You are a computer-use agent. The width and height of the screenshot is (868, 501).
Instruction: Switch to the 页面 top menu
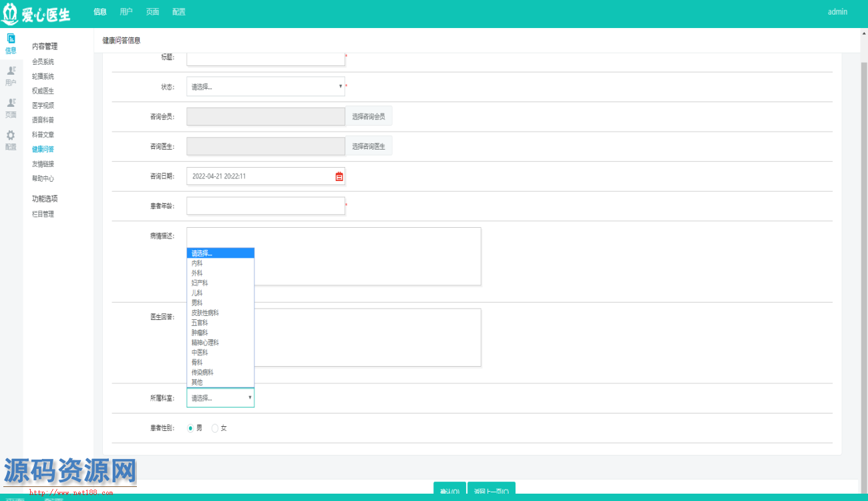(x=152, y=12)
